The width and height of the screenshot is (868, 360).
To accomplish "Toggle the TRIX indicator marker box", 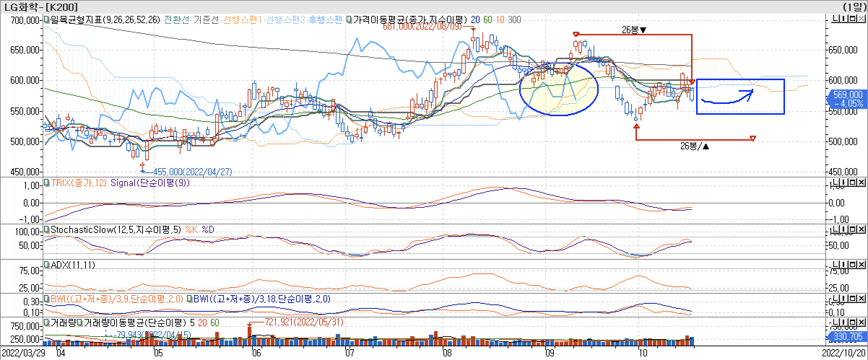I will 47,183.
